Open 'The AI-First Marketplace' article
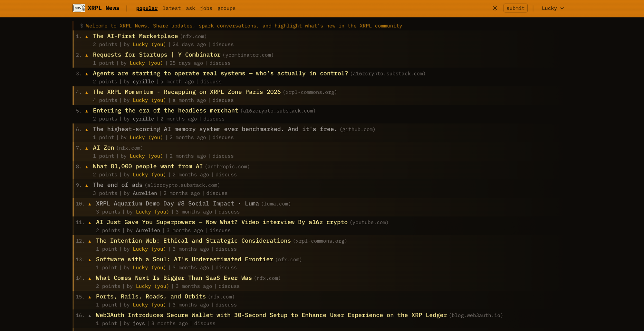 (x=135, y=36)
